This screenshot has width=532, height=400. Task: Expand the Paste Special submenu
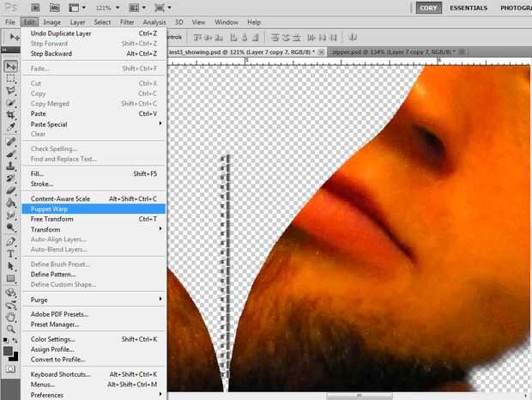coord(94,124)
